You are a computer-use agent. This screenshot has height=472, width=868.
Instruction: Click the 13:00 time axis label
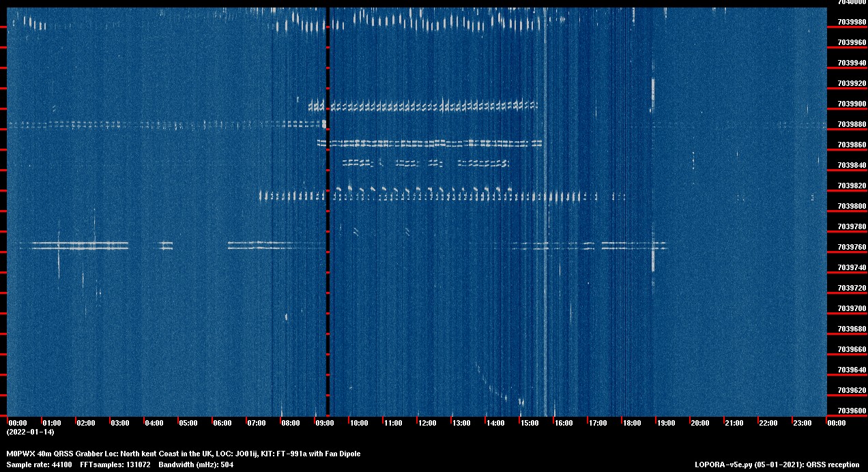coord(461,423)
